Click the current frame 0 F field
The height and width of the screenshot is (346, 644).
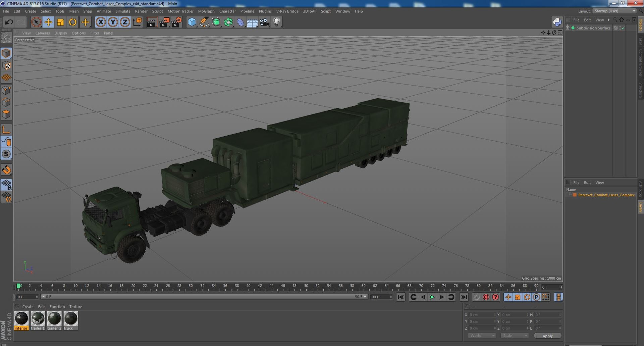point(27,297)
